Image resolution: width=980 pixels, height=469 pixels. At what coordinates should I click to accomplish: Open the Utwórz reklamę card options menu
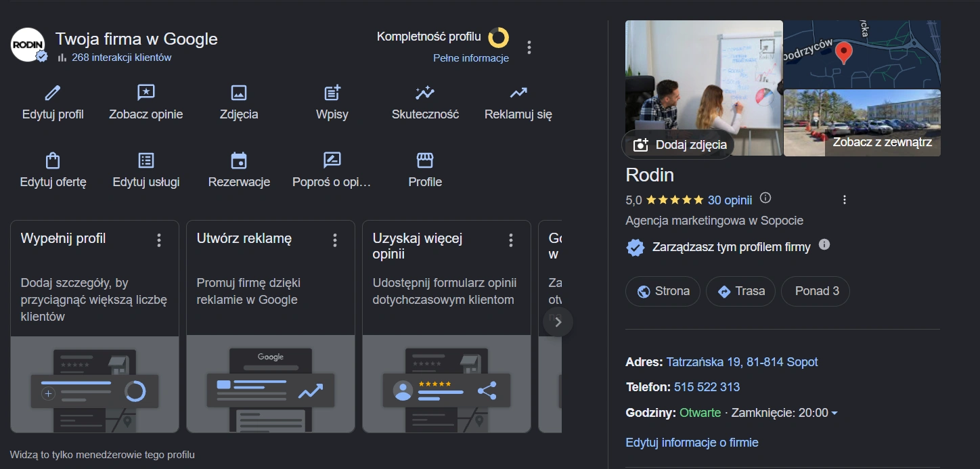tap(335, 240)
